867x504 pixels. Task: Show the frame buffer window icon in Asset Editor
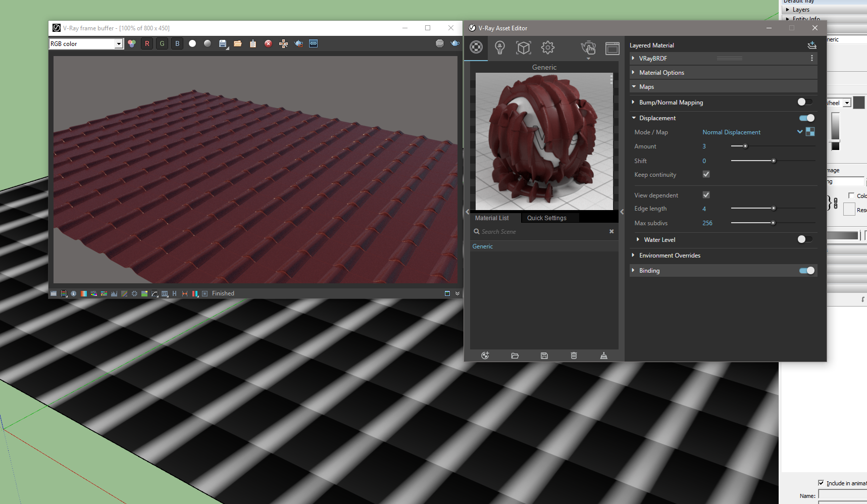(613, 48)
